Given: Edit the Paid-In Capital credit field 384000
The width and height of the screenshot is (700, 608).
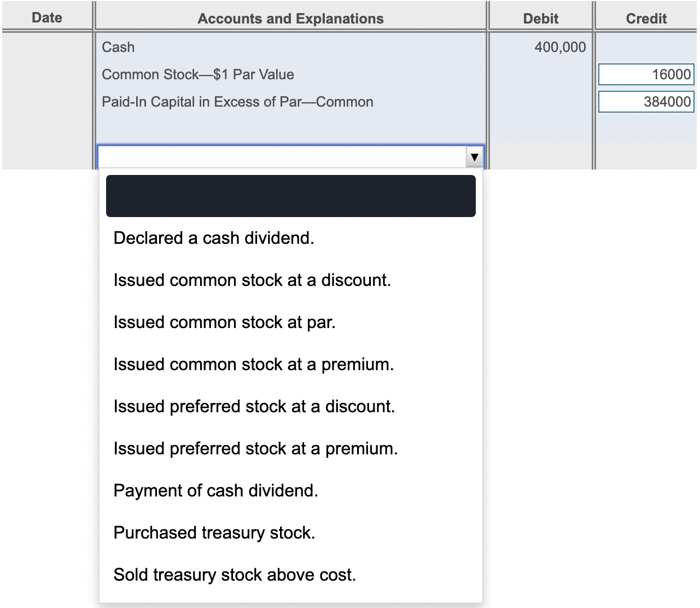Looking at the screenshot, I should [646, 102].
